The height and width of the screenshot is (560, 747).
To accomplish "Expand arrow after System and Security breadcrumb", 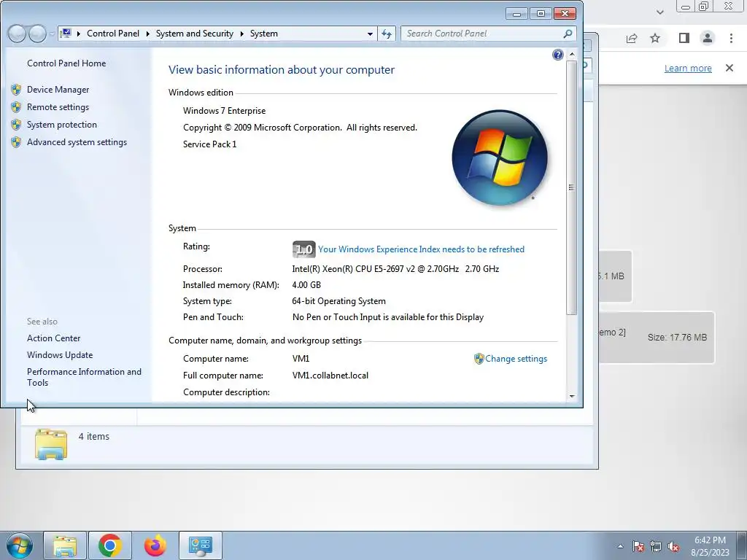I will click(241, 34).
